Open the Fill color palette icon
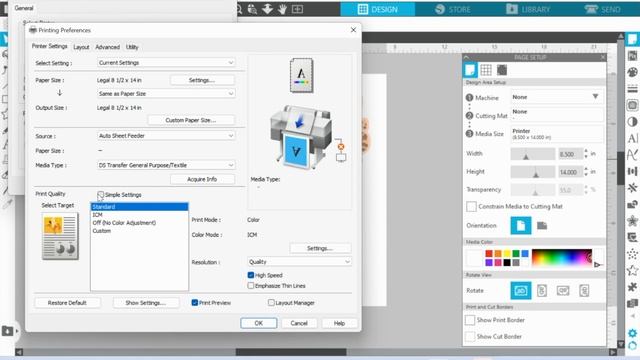Viewport: 640px width, 360px height. point(632,72)
